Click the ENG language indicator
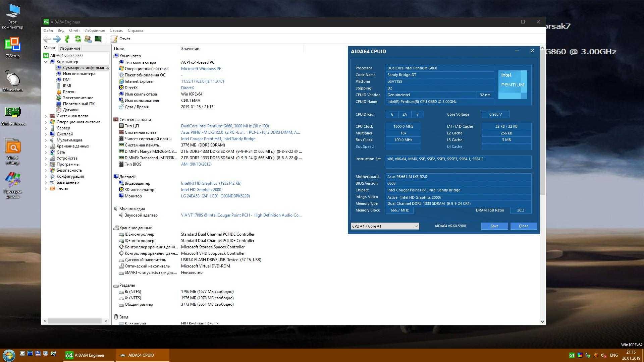The height and width of the screenshot is (362, 644). [x=614, y=355]
